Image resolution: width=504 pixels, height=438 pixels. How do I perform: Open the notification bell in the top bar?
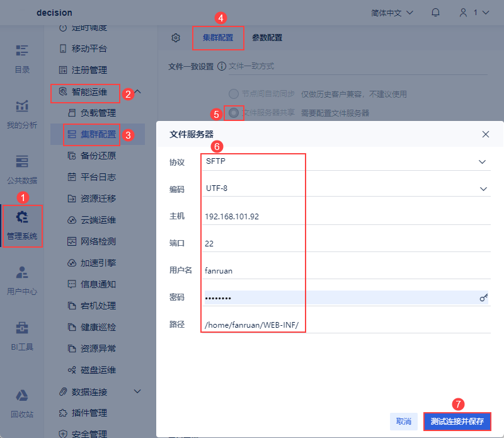point(435,12)
